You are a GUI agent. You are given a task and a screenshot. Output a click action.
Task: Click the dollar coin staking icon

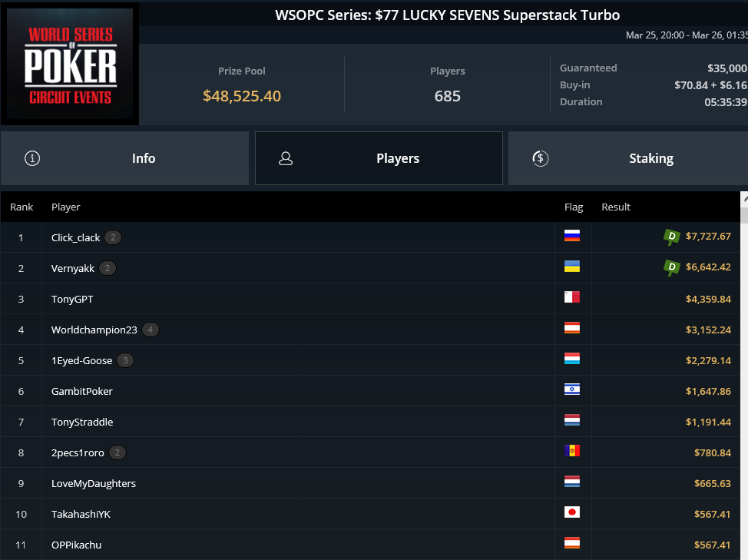pyautogui.click(x=541, y=158)
